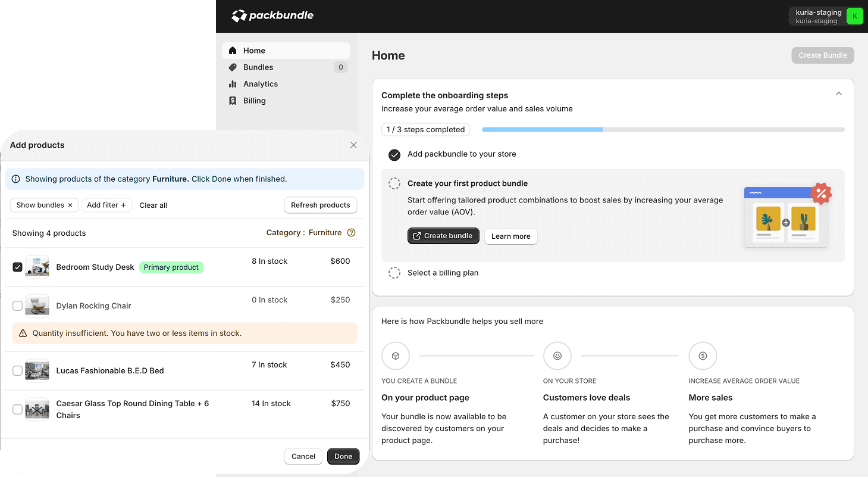The width and height of the screenshot is (868, 477).
Task: Click the Done button
Action: point(343,456)
